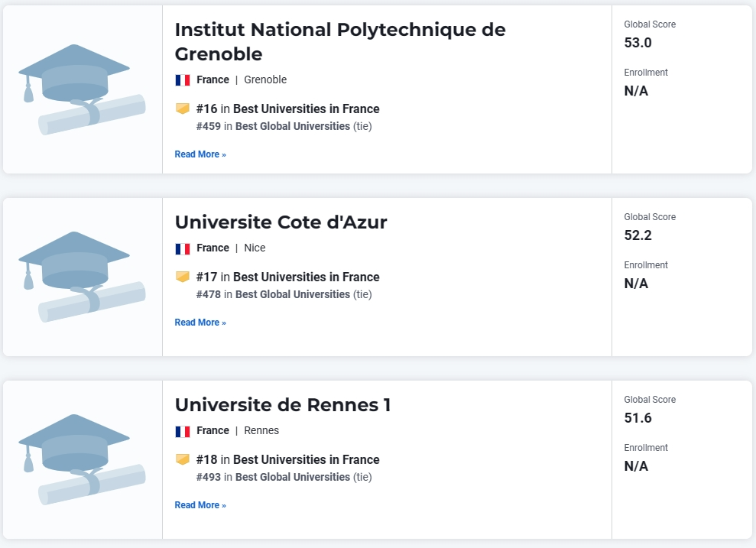Click the Grenoble graduation cap thumbnail
Viewport: 756px width, 548px height.
pyautogui.click(x=82, y=89)
